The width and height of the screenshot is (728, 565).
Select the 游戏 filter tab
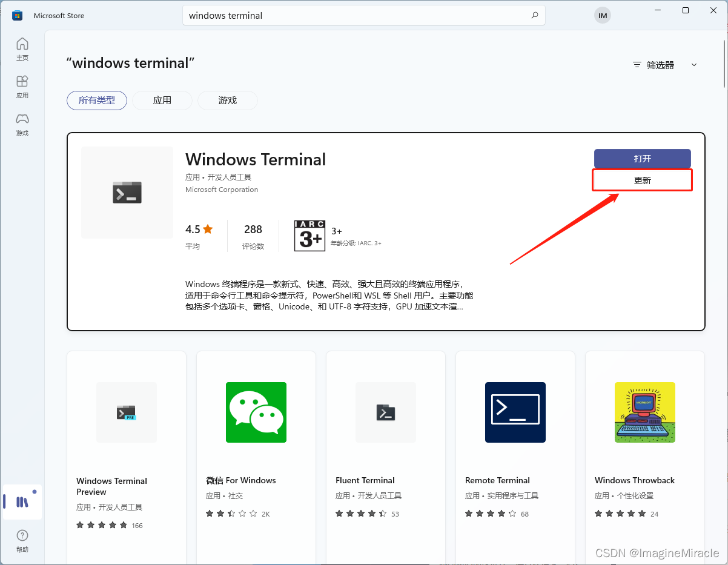228,101
